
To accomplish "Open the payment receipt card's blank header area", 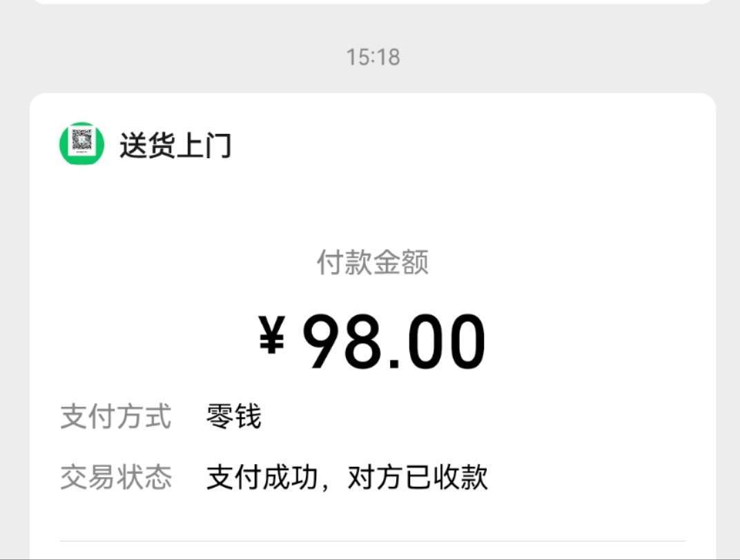I will coord(469,145).
